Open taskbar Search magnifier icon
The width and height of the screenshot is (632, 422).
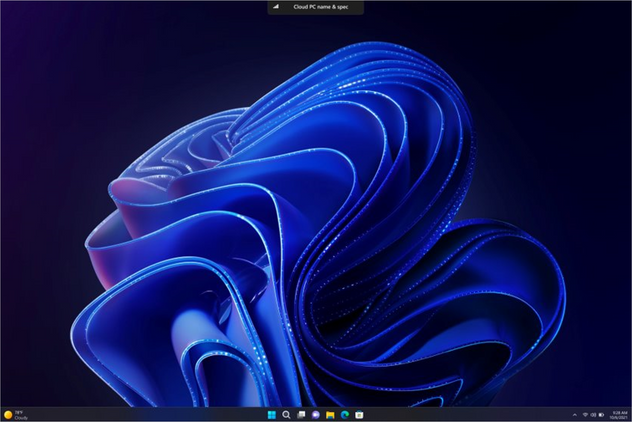click(286, 414)
